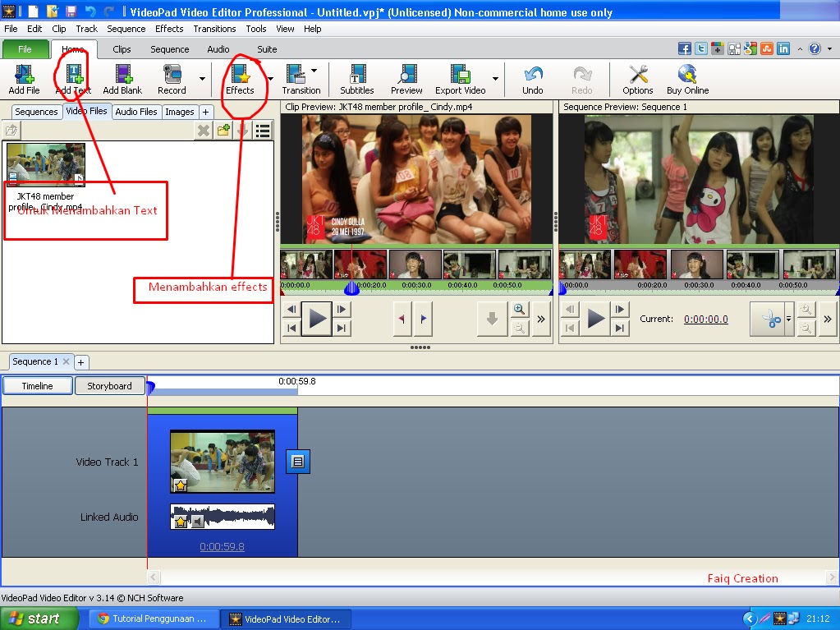Click the clip preview playhead slider handle
The height and width of the screenshot is (630, 840).
[x=351, y=288]
